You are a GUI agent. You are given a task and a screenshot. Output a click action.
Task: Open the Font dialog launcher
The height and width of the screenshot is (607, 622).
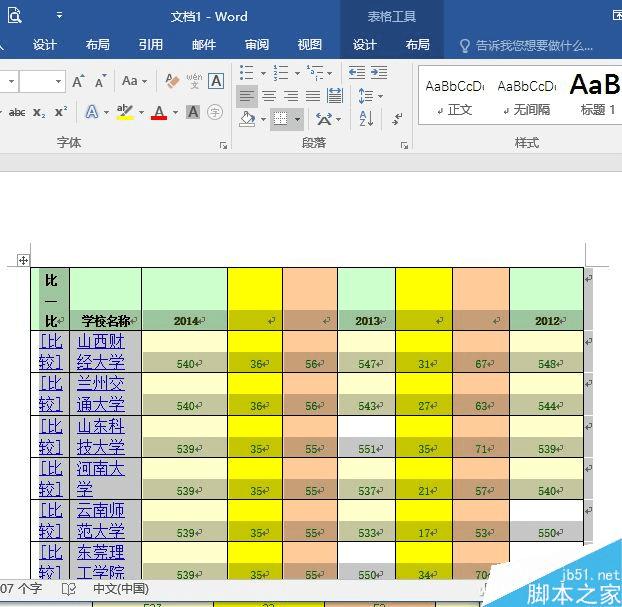[x=223, y=146]
